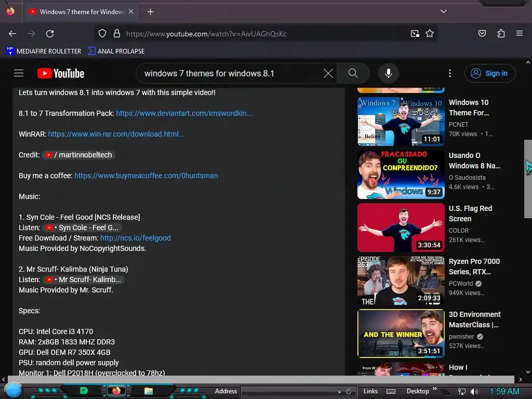The image size is (532, 399).
Task: Close the Windows 7 theme tab
Action: (x=131, y=11)
